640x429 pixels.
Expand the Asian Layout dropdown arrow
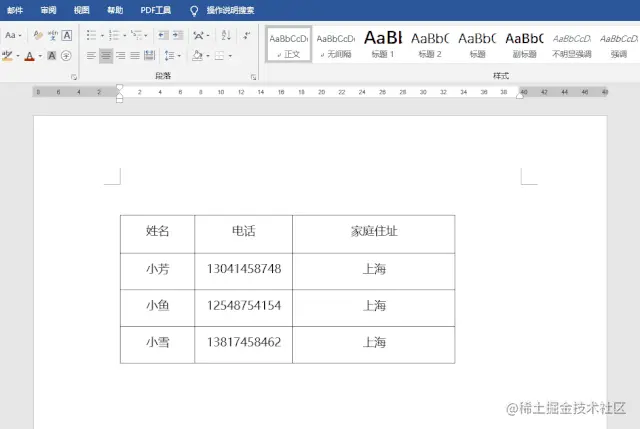[208, 36]
